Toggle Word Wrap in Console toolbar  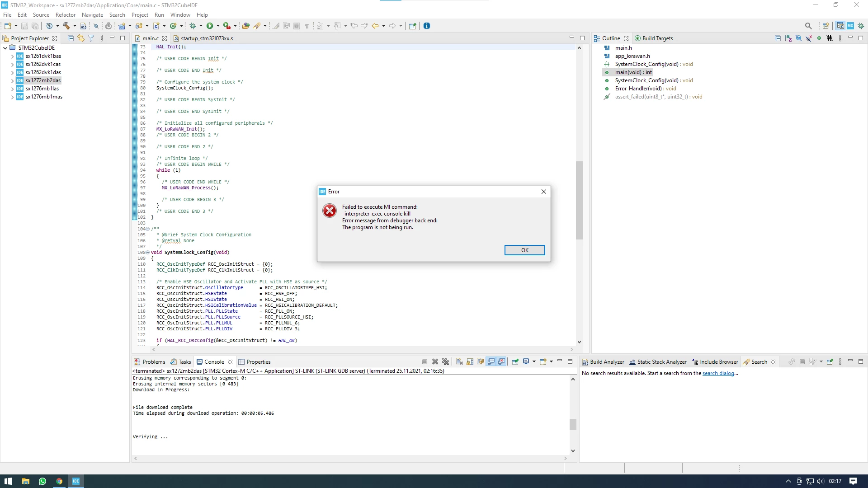click(x=480, y=361)
